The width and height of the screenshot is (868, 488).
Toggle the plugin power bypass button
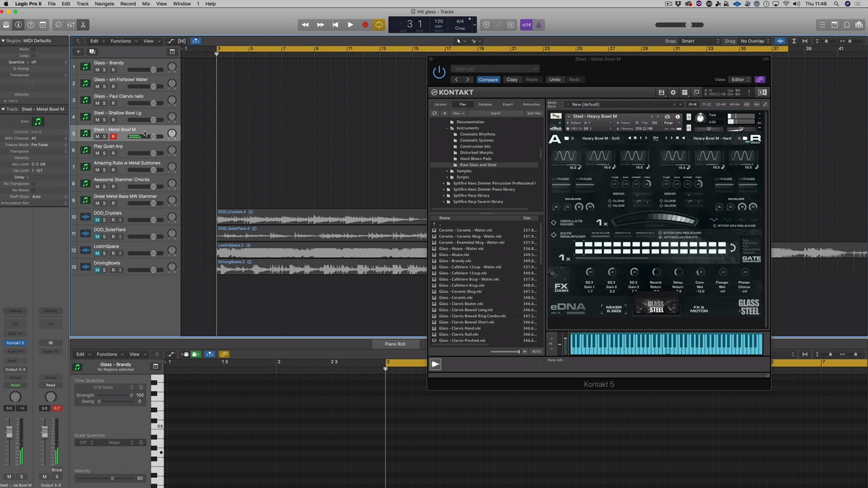coord(439,72)
